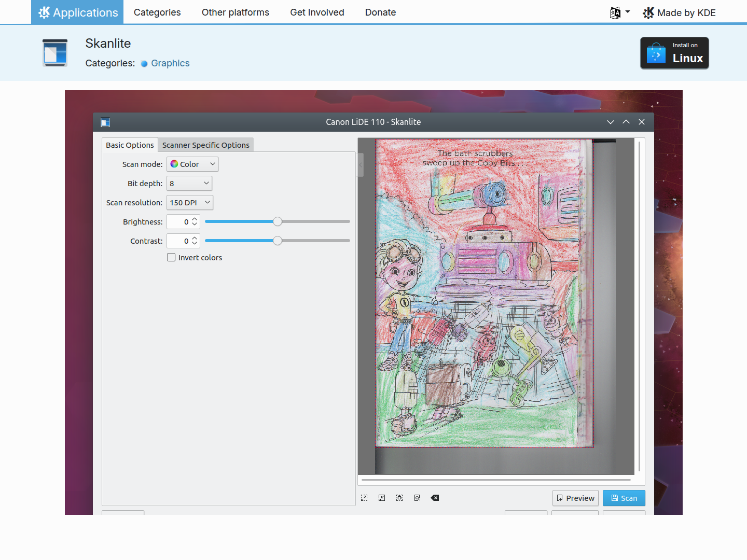Collapse the options panel with side arrow

(361, 165)
